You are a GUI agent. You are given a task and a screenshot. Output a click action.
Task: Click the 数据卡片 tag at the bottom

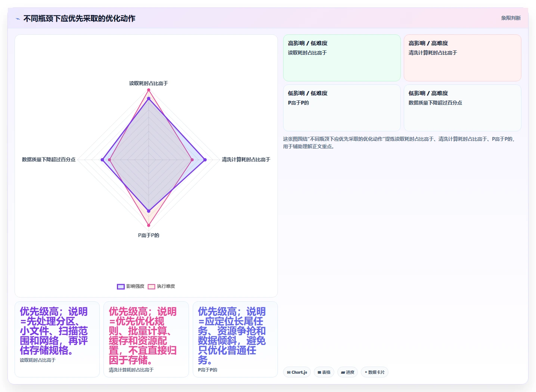(375, 372)
